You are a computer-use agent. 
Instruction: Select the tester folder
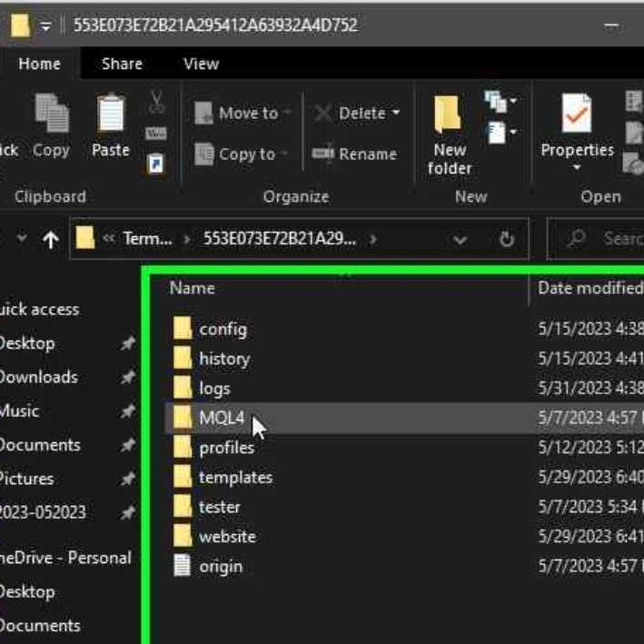(x=404, y=507)
